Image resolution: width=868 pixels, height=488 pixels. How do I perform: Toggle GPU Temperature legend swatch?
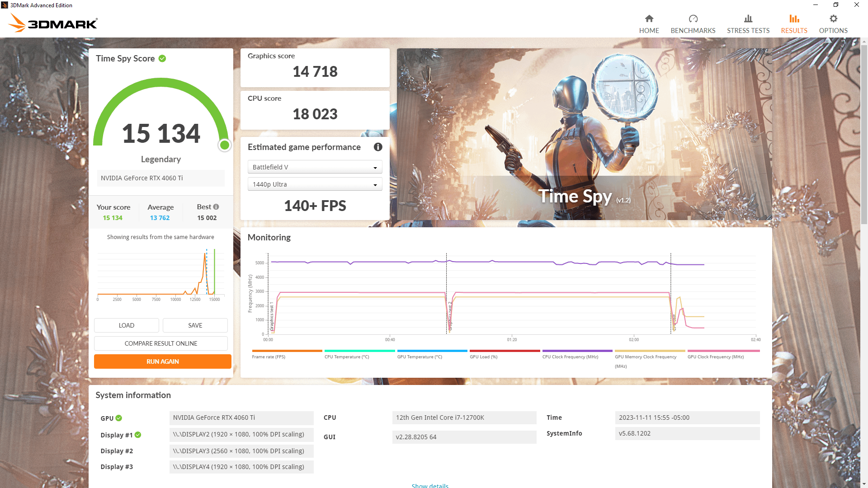tap(432, 351)
